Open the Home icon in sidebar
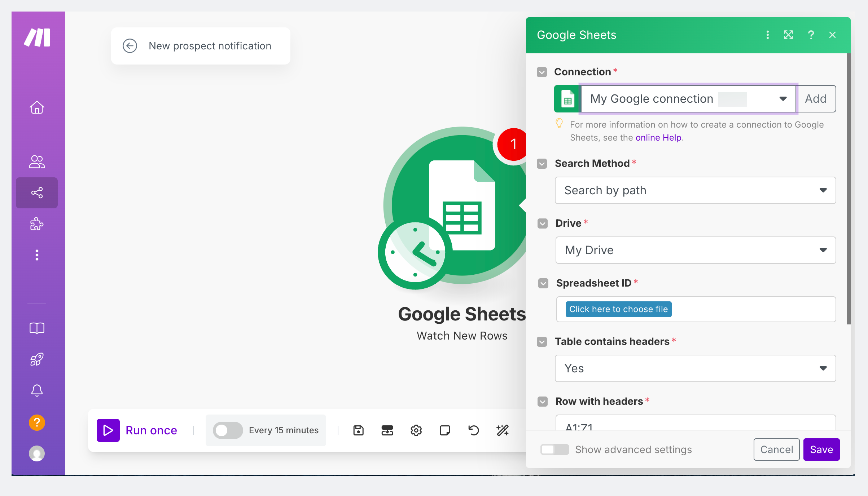Image resolution: width=868 pixels, height=496 pixels. tap(37, 107)
